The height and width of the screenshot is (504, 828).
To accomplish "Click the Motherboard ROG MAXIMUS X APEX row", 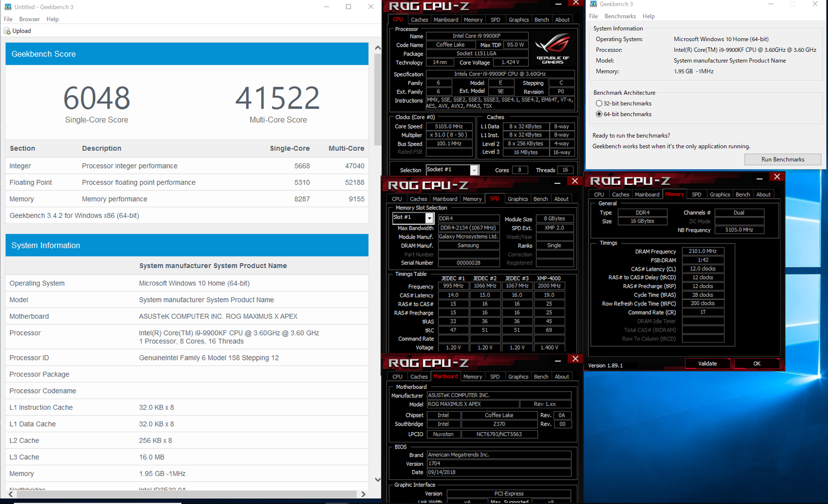I will coord(187,316).
